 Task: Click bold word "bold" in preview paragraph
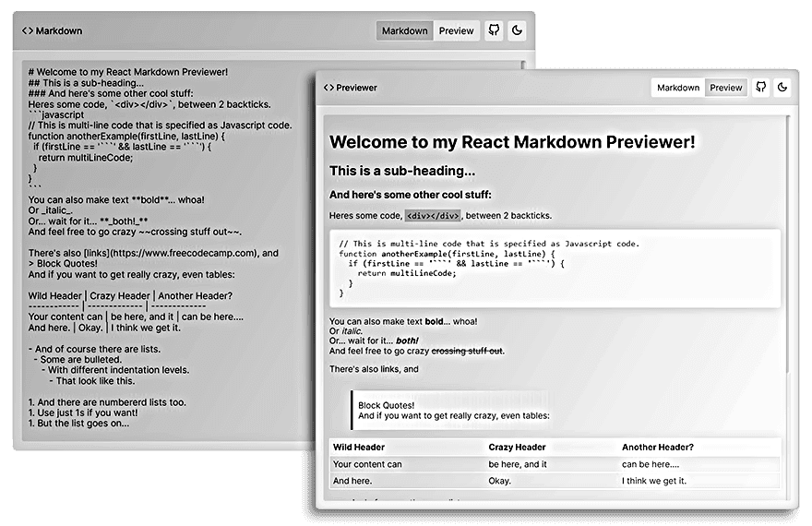(434, 321)
